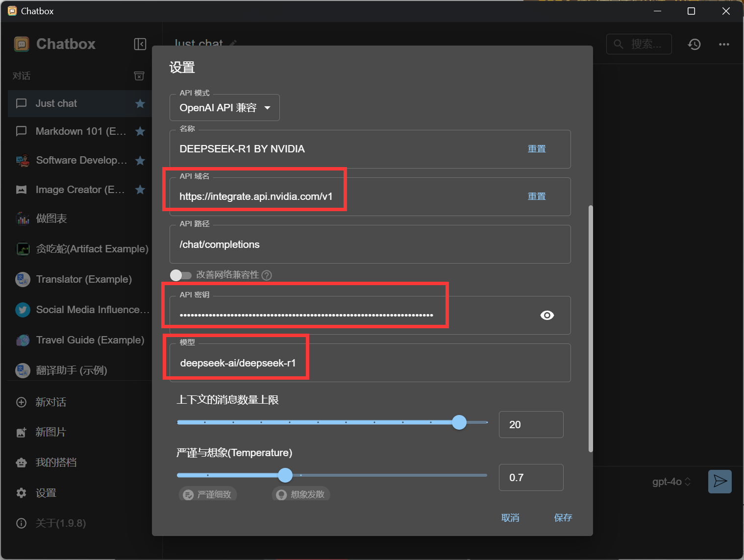Screen dimensions: 744x560
Task: Open the conversation history panel
Action: 694,44
